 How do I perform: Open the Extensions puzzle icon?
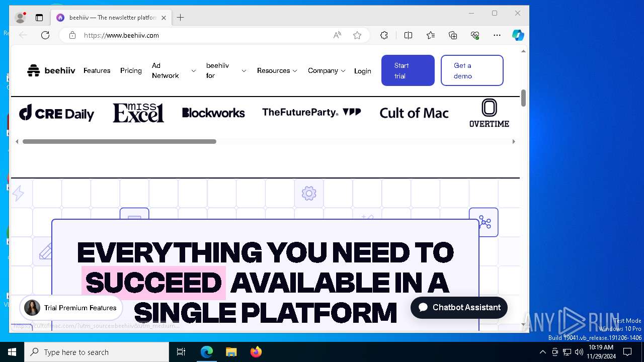tap(384, 35)
